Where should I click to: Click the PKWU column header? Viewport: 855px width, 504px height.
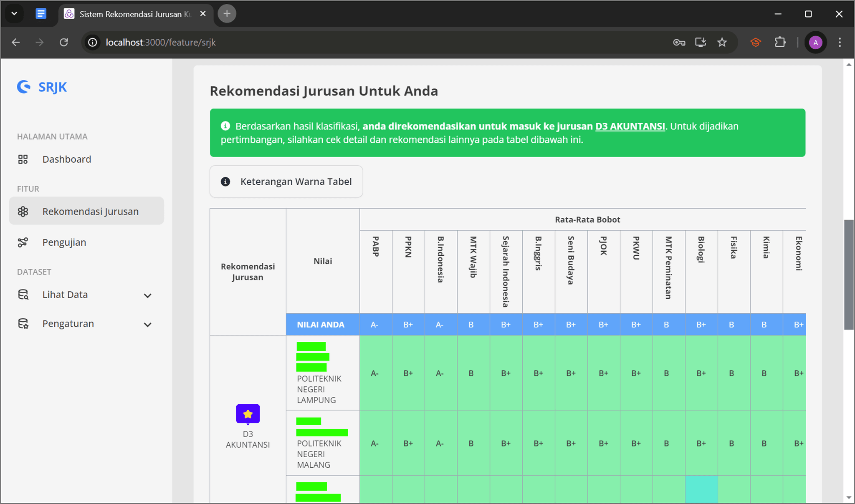pos(636,272)
